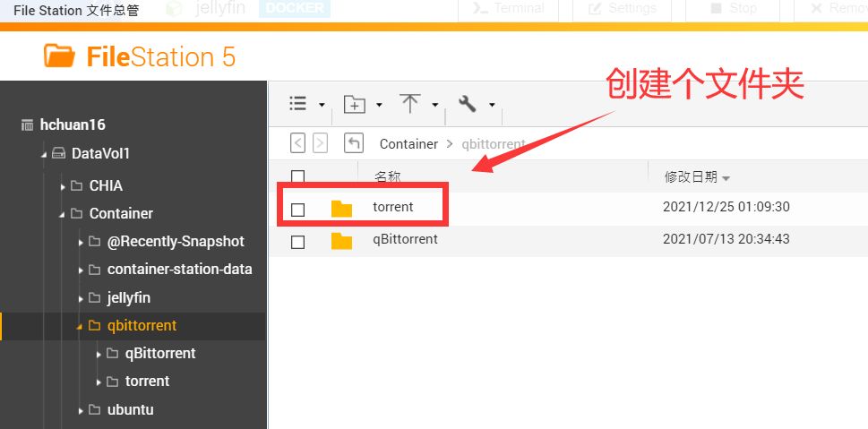The height and width of the screenshot is (429, 868).
Task: Open the tools wrench dropdown arrow
Action: click(x=492, y=104)
